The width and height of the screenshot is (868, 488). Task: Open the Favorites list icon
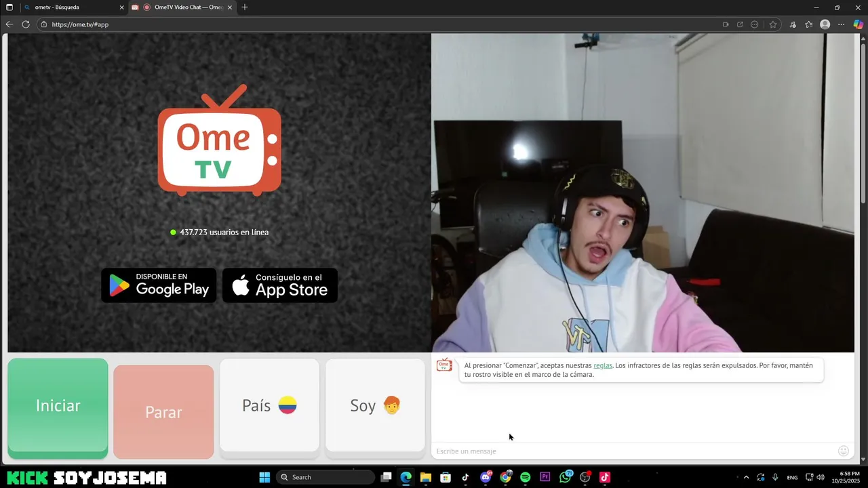809,24
